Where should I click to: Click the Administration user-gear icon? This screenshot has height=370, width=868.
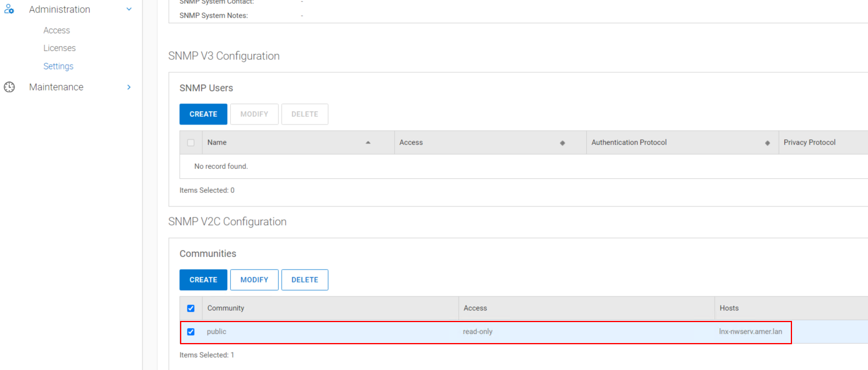[9, 9]
